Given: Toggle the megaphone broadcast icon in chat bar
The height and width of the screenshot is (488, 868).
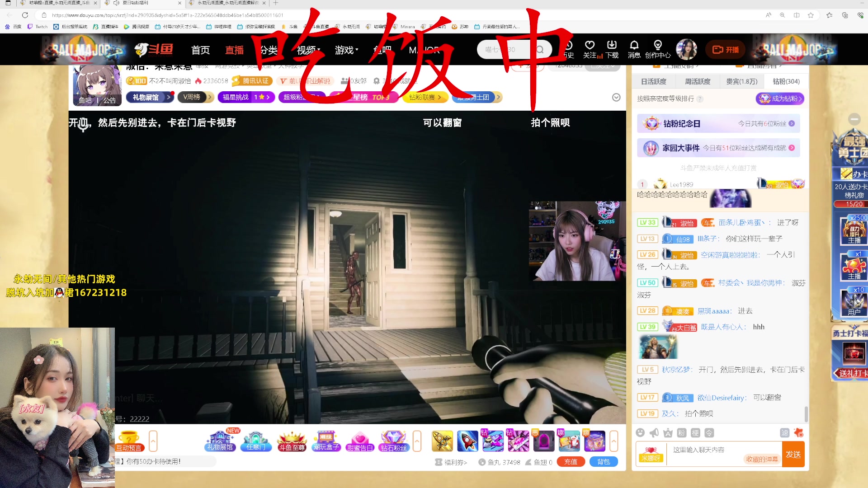Looking at the screenshot, I should (654, 432).
